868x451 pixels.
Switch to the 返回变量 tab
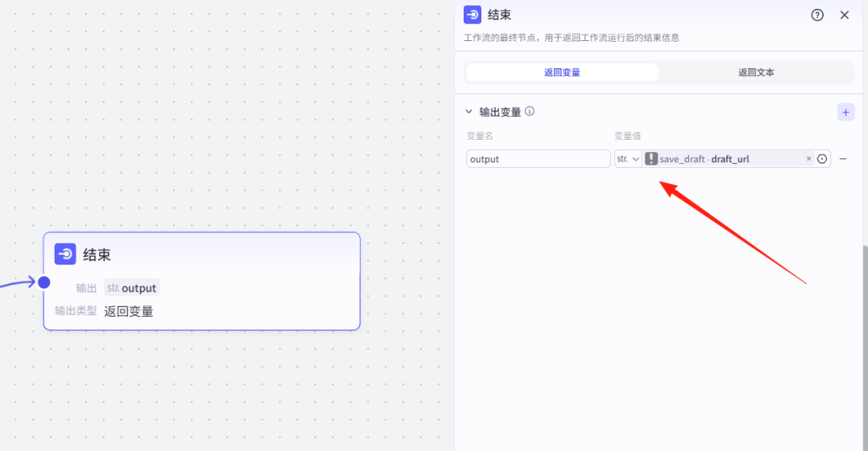(x=562, y=72)
